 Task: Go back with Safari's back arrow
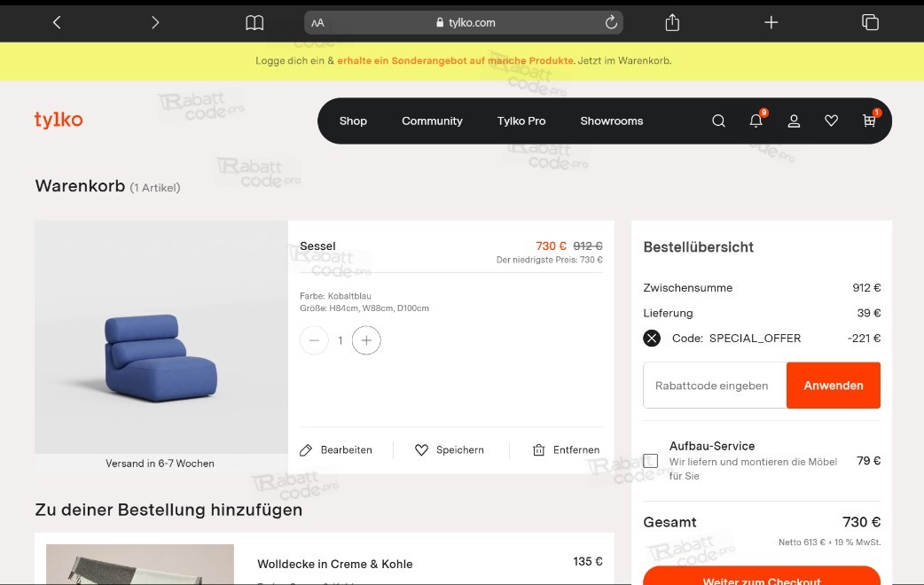click(57, 22)
